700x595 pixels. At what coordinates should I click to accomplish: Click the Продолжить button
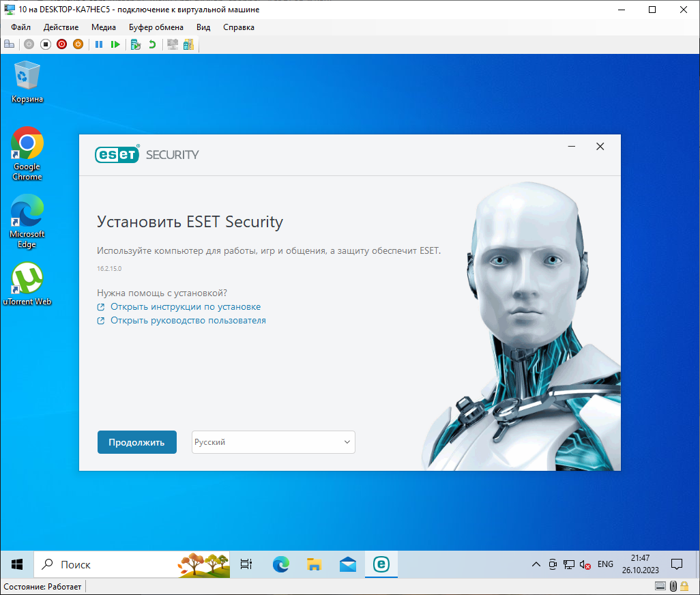point(137,442)
